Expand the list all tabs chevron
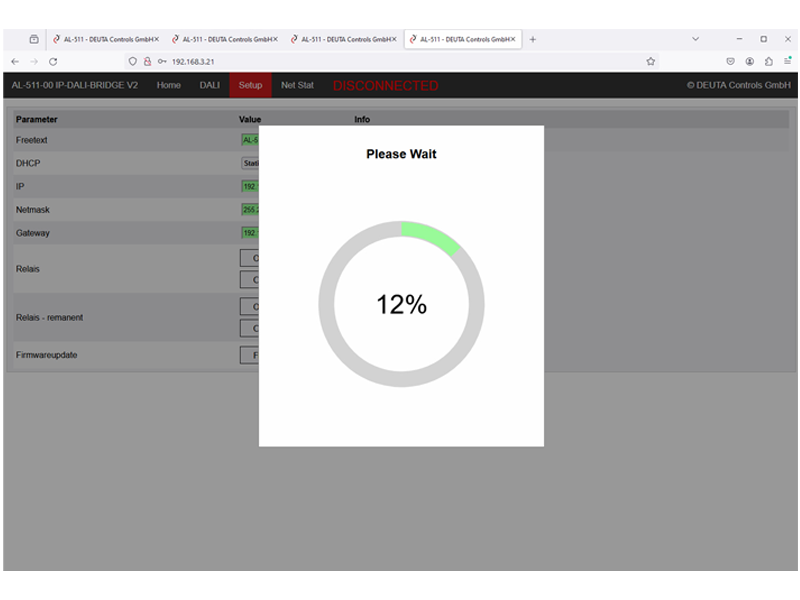The width and height of the screenshot is (800, 600). tap(696, 39)
